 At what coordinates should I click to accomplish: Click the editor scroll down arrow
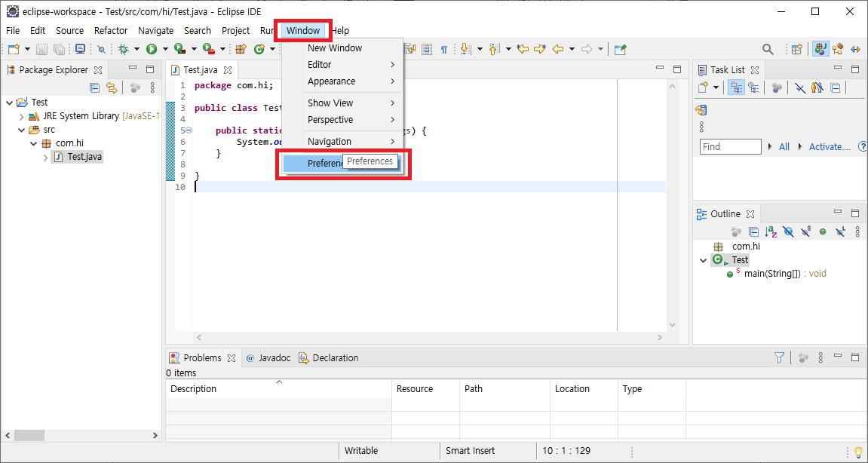pyautogui.click(x=671, y=325)
